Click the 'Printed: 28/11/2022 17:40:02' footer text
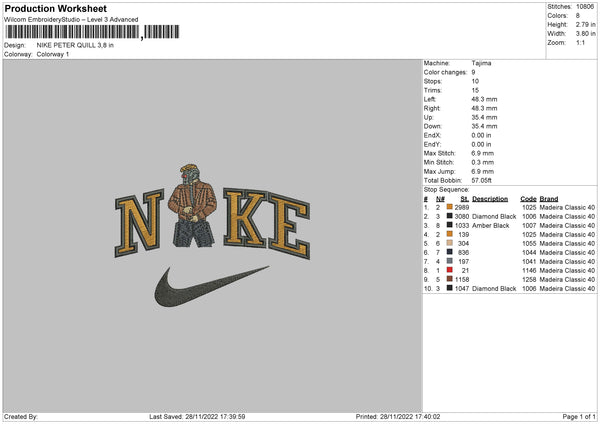Image resolution: width=600 pixels, height=424 pixels. click(398, 416)
